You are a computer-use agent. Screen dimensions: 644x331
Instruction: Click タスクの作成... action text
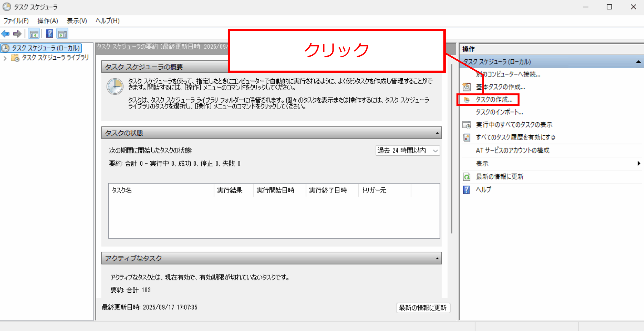click(x=494, y=100)
